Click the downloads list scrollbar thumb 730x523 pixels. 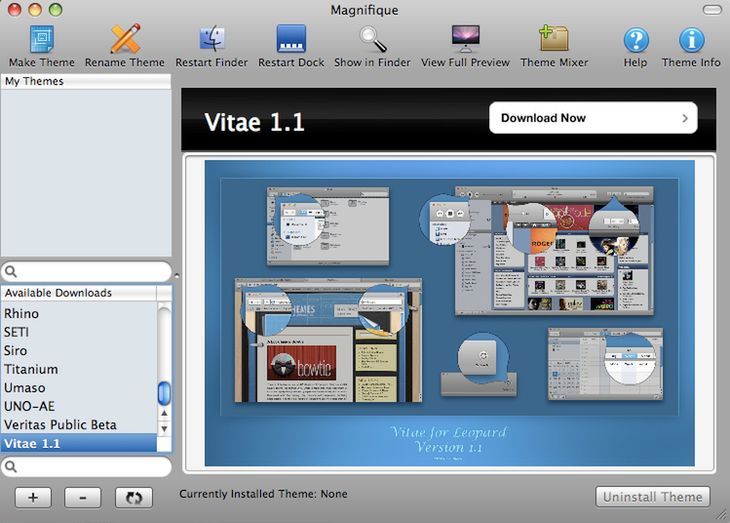pos(164,393)
